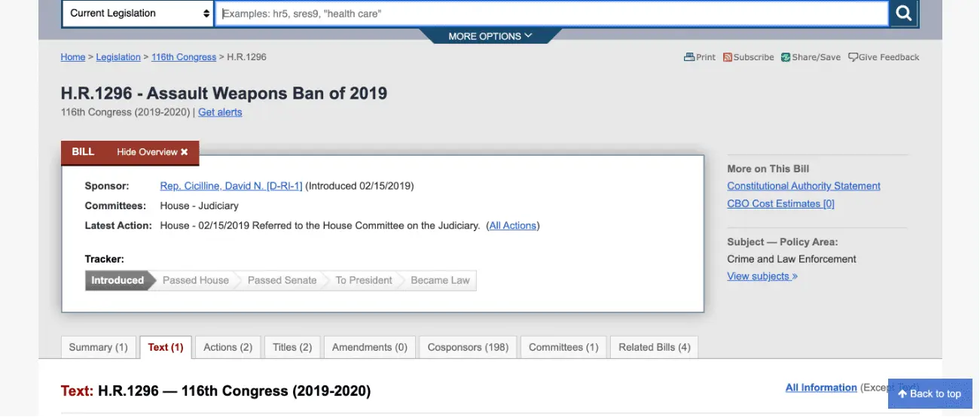Select the Passed Senate tracker stage
This screenshot has height=417, width=980.
point(282,280)
